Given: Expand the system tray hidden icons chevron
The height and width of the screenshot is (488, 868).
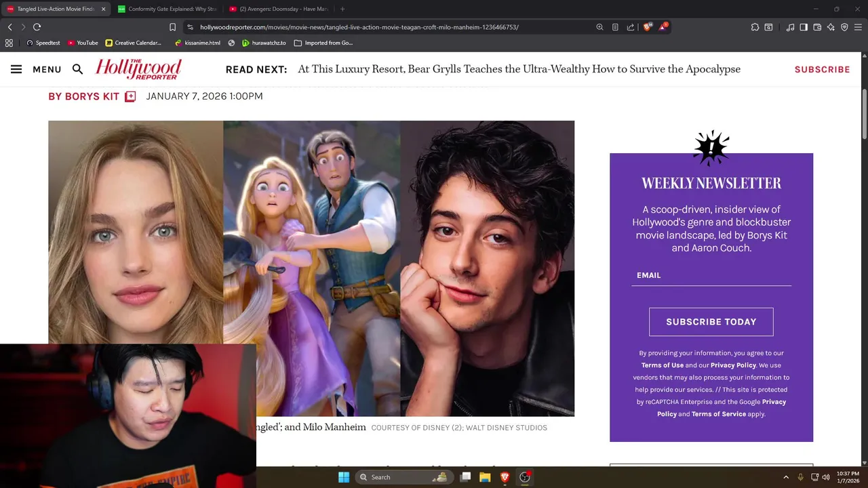Looking at the screenshot, I should [786, 477].
